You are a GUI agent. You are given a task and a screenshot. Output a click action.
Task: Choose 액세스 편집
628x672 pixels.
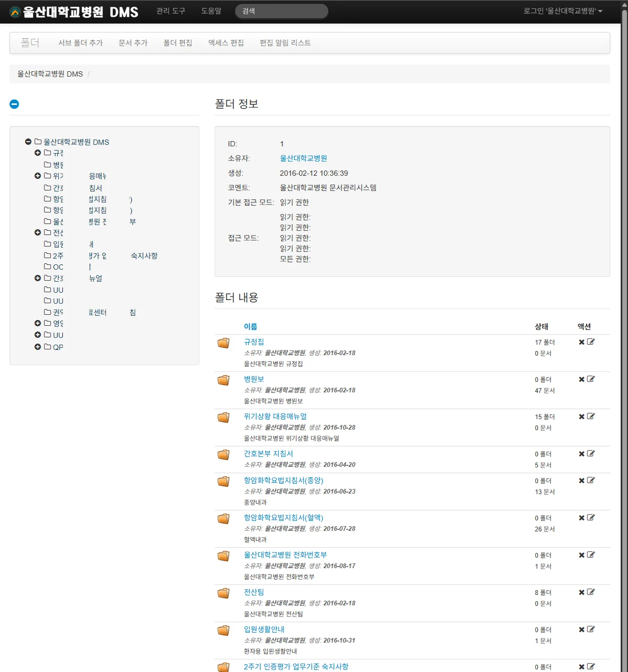[x=226, y=43]
